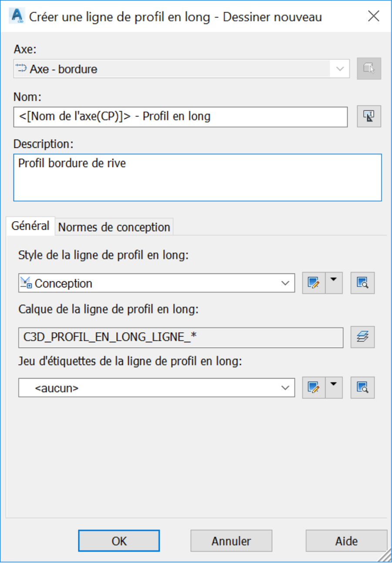Open the <aucun> label set dropdown
Screen dimensions: 392x563
[157, 387]
